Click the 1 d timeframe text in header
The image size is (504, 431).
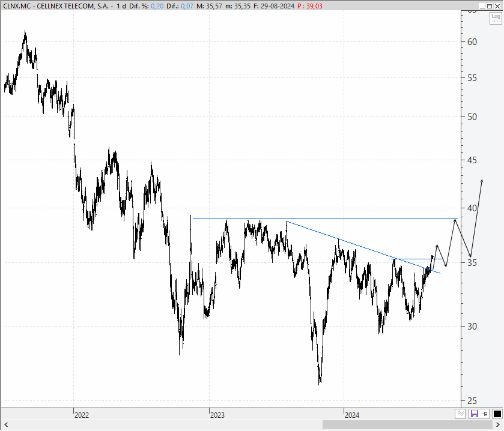(121, 6)
